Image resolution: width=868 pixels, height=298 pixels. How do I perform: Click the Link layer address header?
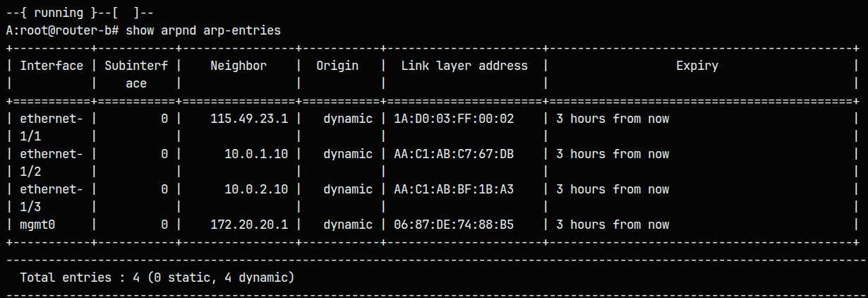tap(464, 66)
